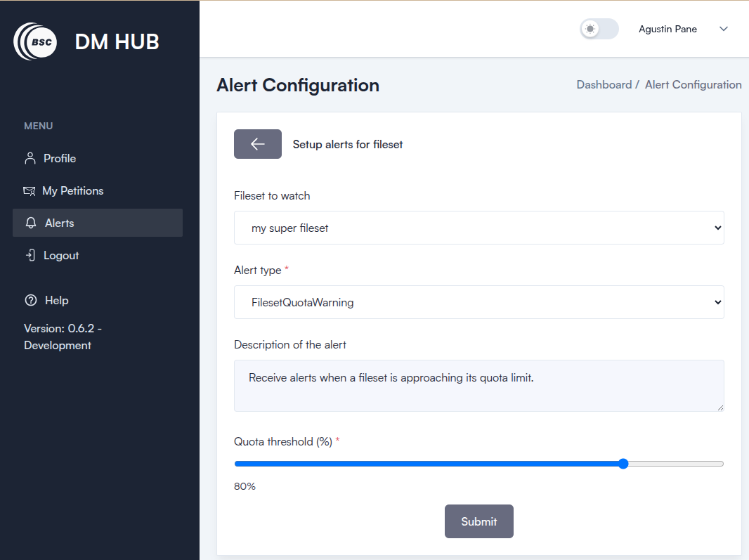Click the Profile person icon
This screenshot has width=749, height=560.
pyautogui.click(x=30, y=159)
